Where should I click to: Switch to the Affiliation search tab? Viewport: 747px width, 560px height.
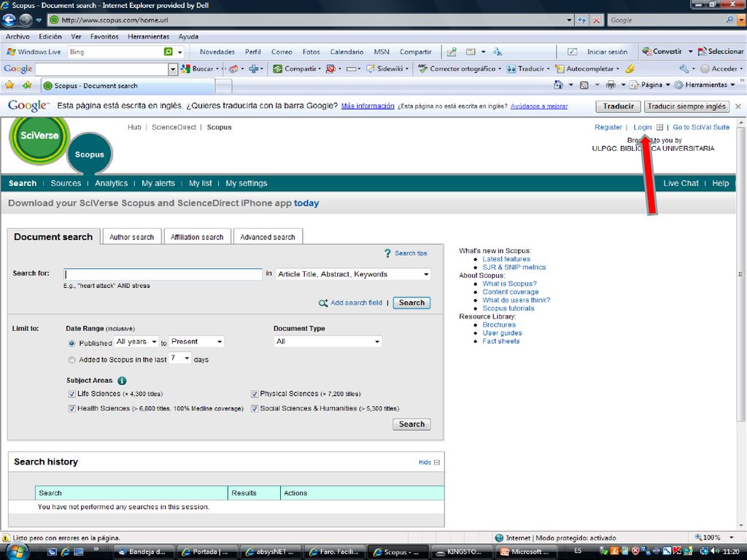coord(197,237)
